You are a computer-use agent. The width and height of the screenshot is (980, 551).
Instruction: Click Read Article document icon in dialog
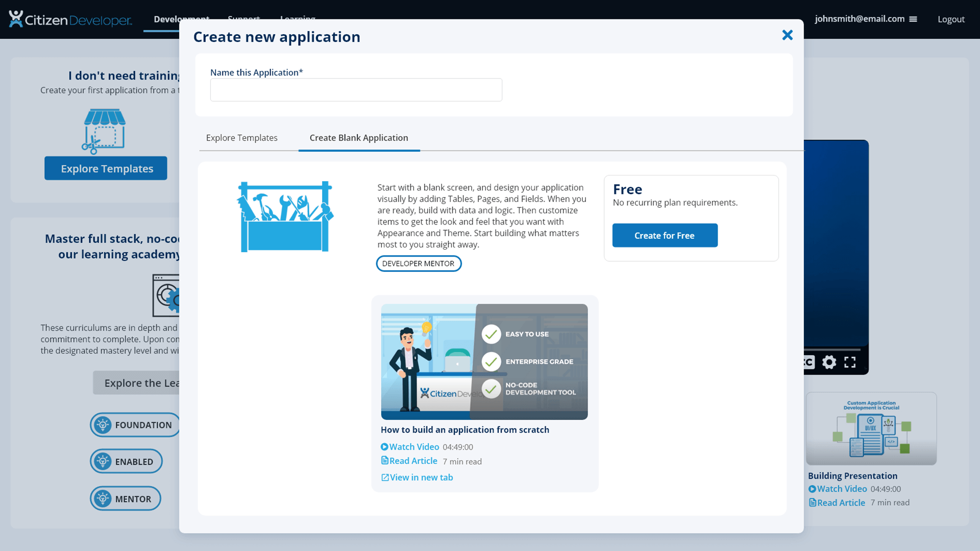384,461
